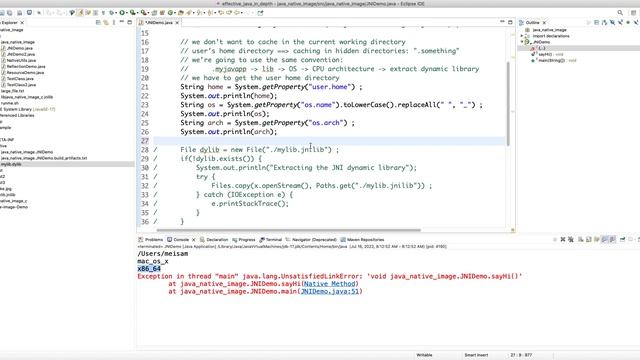Toggle Scroll Lock in Console toolbar
Screen dimensions: 640x360
click(x=588, y=240)
